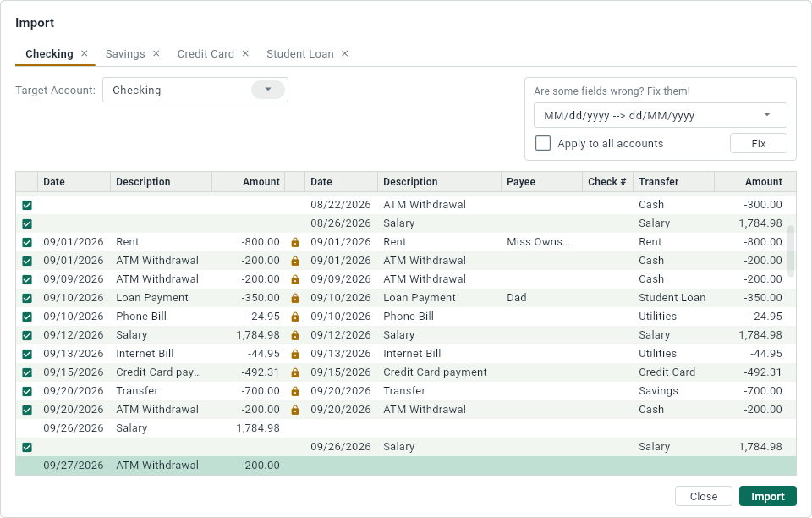Close the Savings tab with its X
The height and width of the screenshot is (518, 812).
click(156, 53)
